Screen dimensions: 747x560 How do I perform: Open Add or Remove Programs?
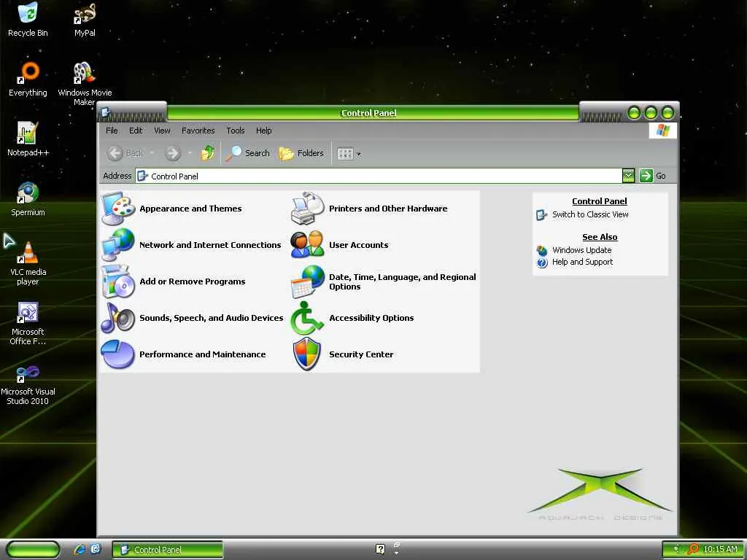coord(193,281)
